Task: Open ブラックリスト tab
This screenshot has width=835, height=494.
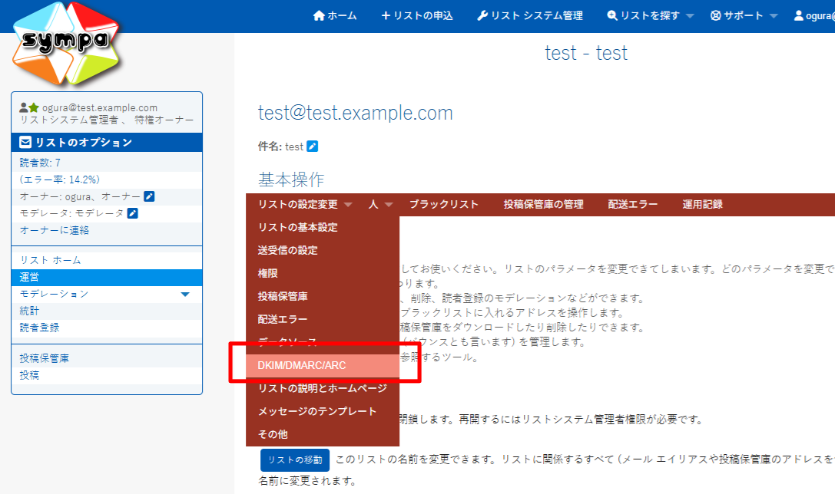Action: 444,204
